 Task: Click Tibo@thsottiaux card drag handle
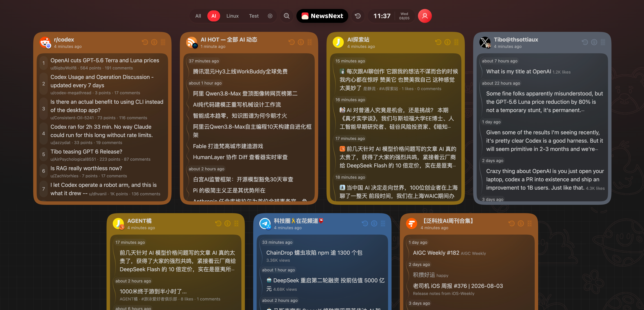coord(603,42)
